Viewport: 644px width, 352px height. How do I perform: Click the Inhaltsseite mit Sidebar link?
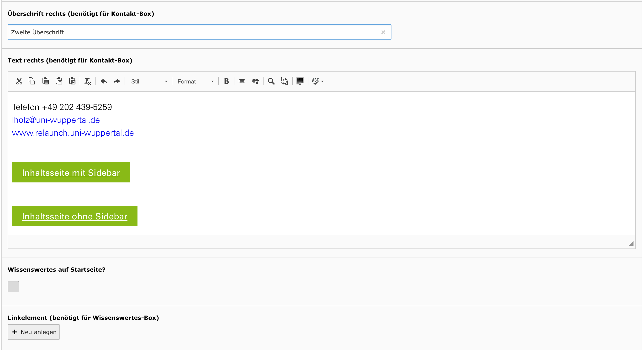coord(71,173)
